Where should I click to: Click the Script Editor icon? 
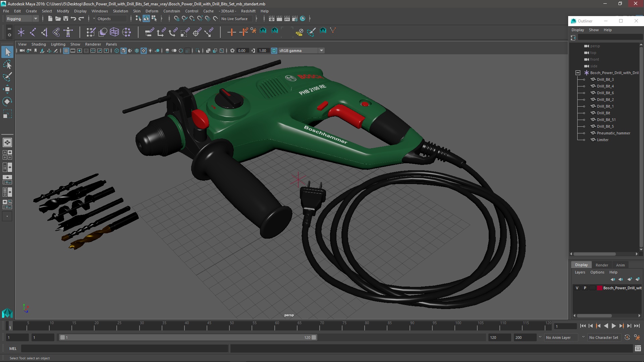tap(638, 349)
